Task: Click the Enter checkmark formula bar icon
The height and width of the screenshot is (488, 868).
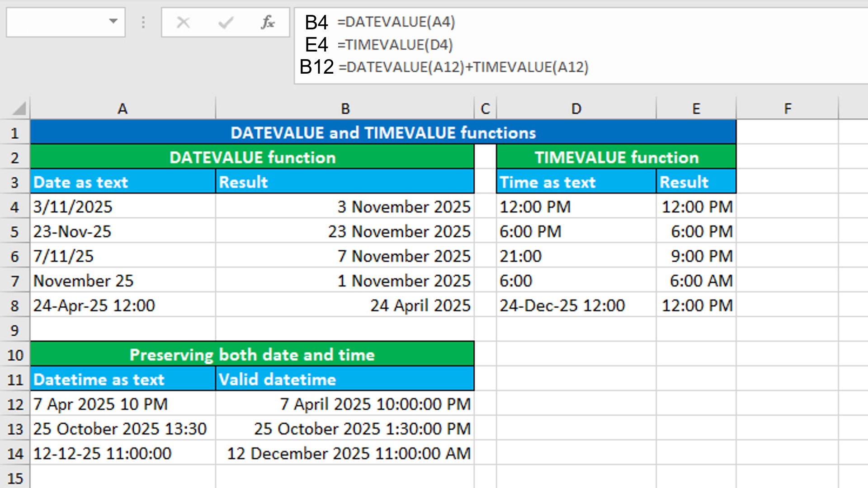Action: 226,22
